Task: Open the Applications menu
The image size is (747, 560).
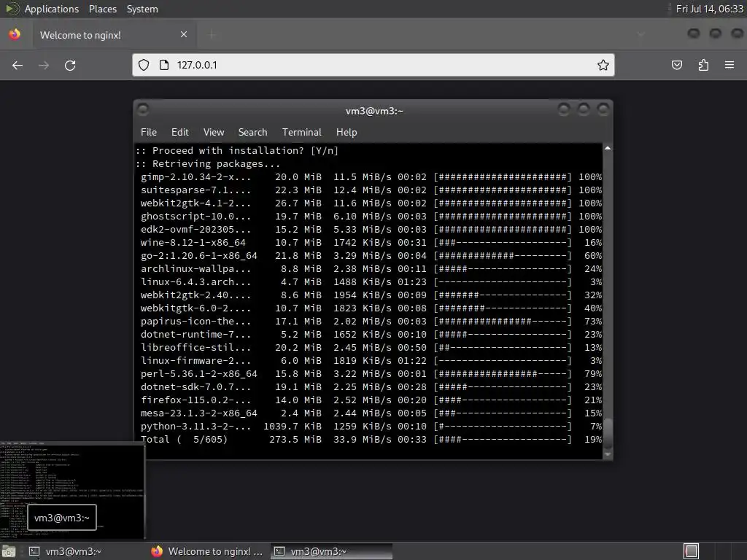Action: [x=52, y=9]
